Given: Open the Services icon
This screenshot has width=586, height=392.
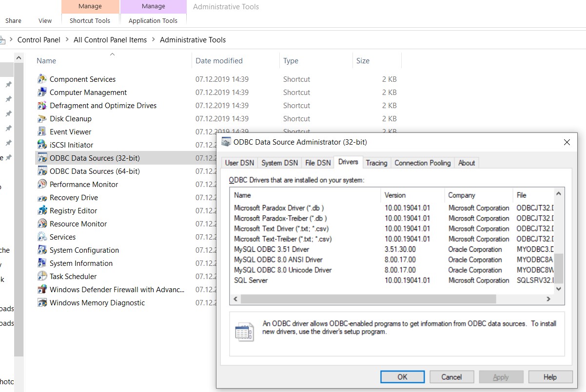Looking at the screenshot, I should click(42, 237).
